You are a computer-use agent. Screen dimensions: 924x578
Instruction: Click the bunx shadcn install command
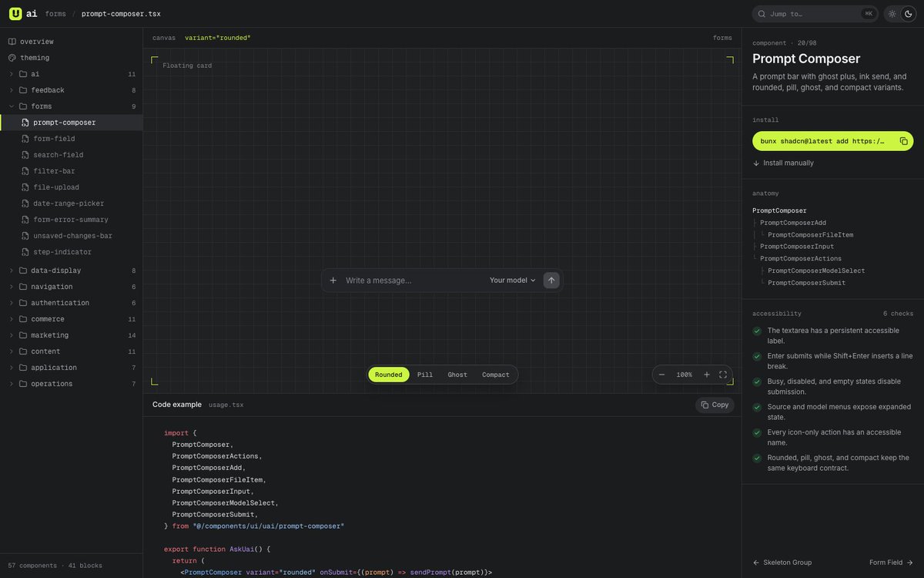[822, 141]
